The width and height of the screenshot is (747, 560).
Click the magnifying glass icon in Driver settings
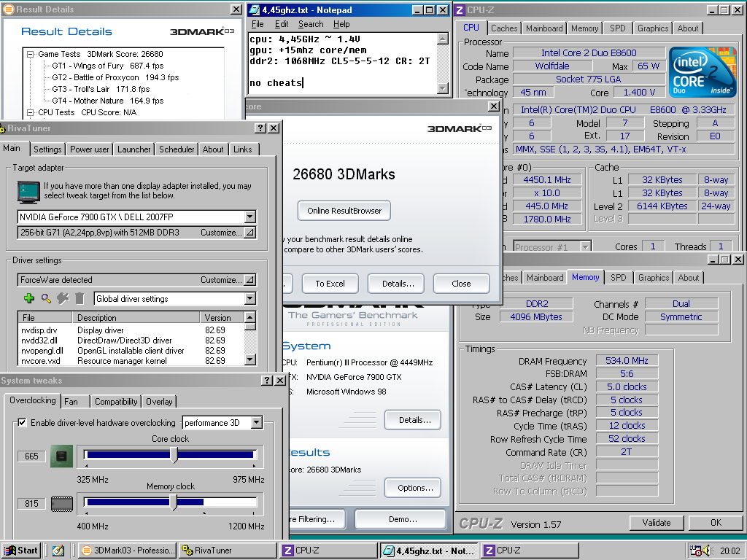point(46,298)
